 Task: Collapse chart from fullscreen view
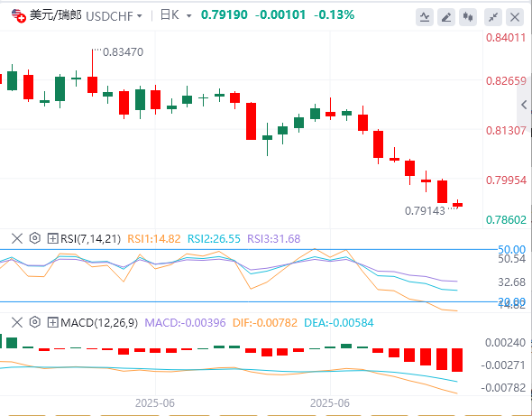pos(493,17)
